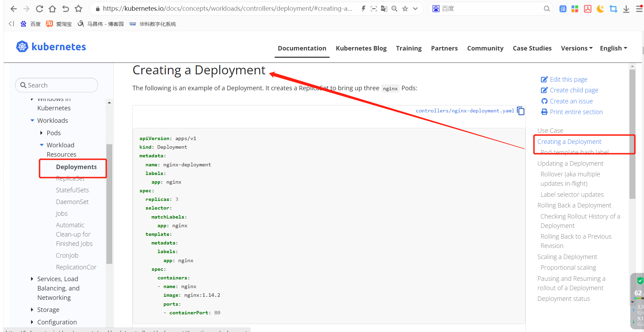Select Deployments in sidebar tree
This screenshot has height=332, width=644.
pyautogui.click(x=76, y=167)
